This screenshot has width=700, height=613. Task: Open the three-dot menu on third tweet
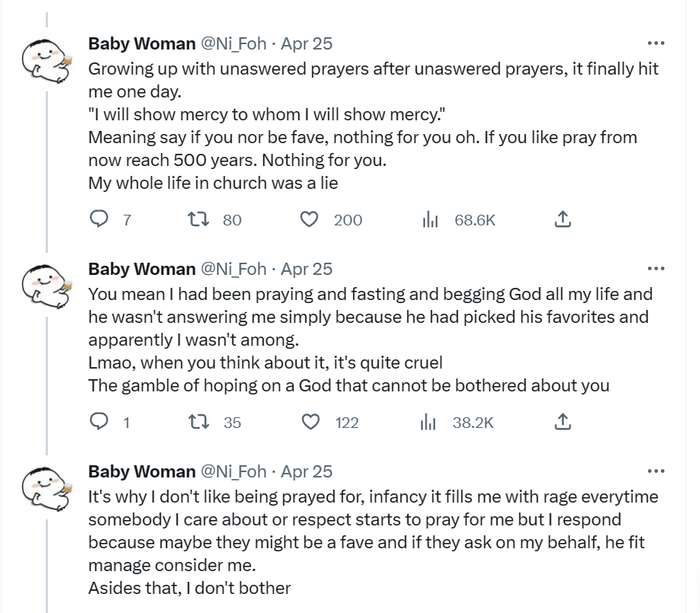coord(655,471)
